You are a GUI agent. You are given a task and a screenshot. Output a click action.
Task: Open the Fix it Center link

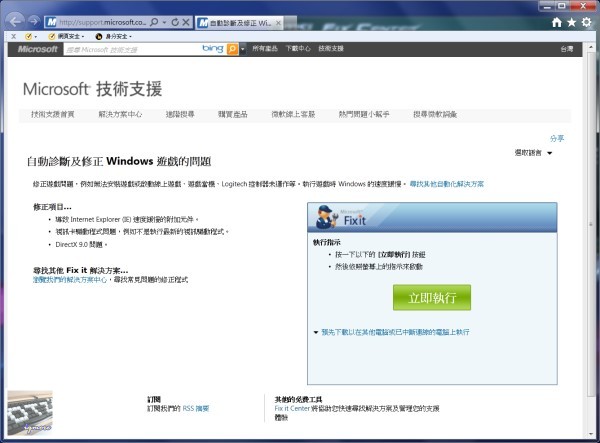point(292,409)
